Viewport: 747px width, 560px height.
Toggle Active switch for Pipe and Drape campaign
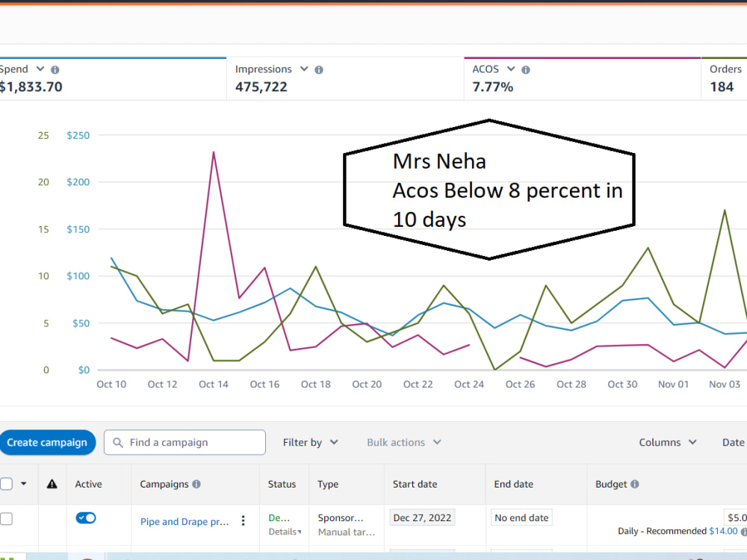86,517
